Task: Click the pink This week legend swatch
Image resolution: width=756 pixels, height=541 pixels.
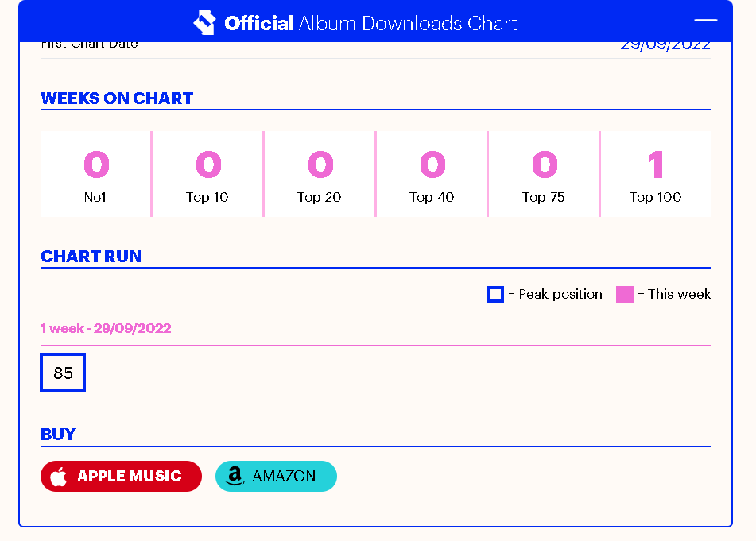Action: point(625,295)
